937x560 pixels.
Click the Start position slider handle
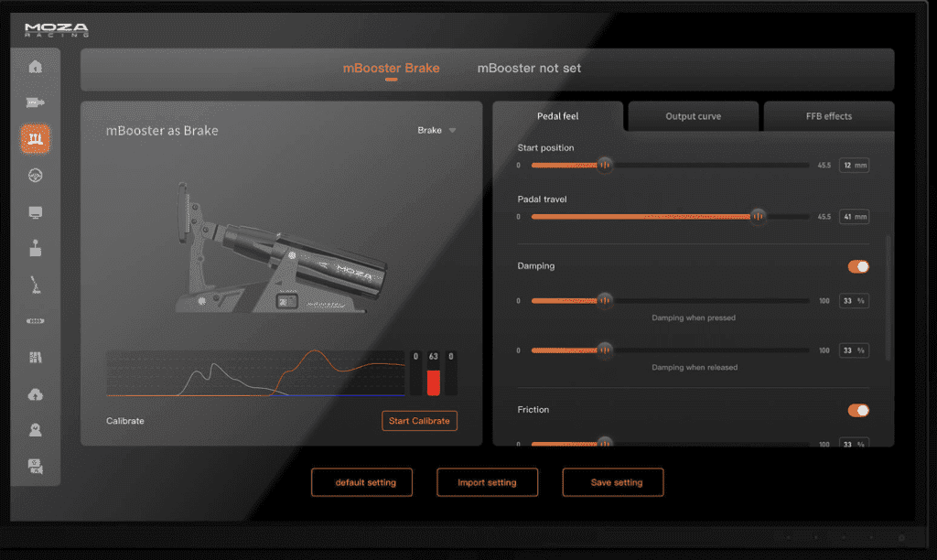604,166
